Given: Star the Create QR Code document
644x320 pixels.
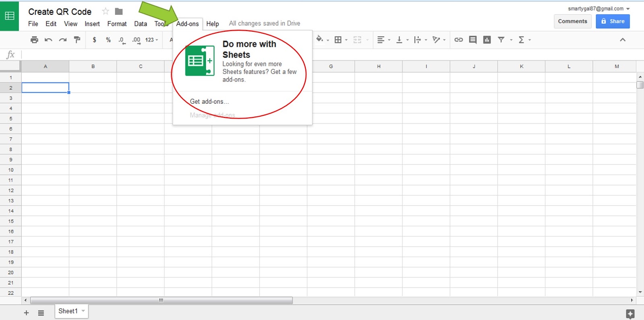Looking at the screenshot, I should [105, 11].
